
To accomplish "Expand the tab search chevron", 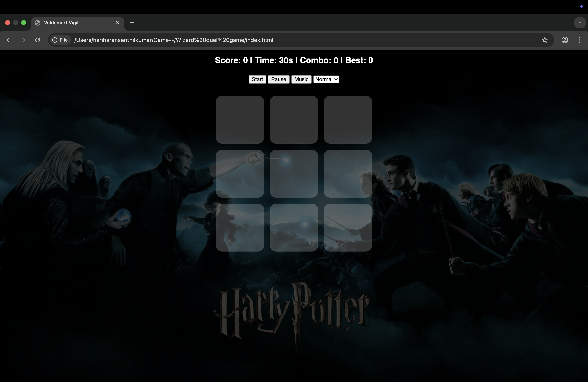I will pyautogui.click(x=580, y=23).
